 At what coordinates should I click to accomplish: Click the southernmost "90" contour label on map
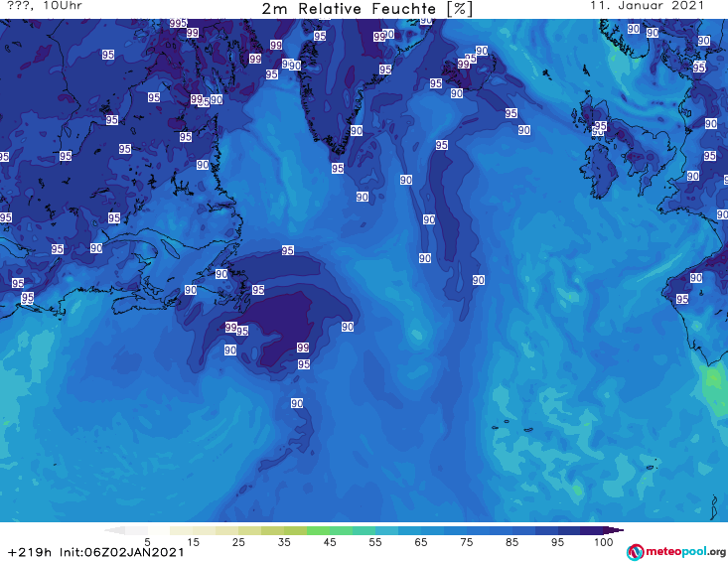pos(297,403)
